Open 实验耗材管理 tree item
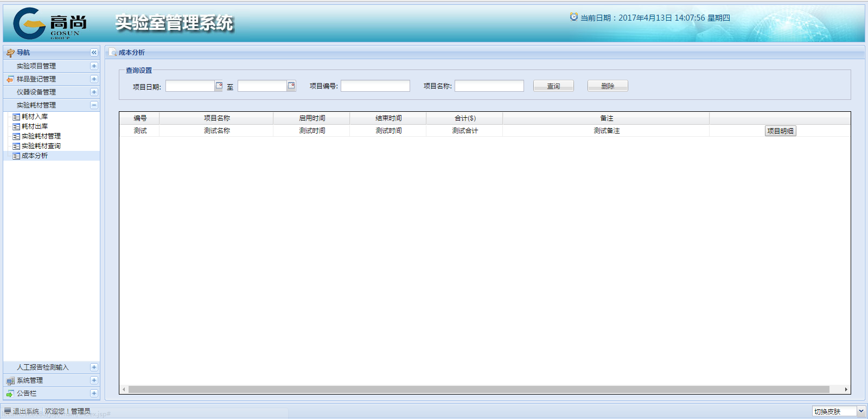This screenshot has width=868, height=419. (41, 136)
